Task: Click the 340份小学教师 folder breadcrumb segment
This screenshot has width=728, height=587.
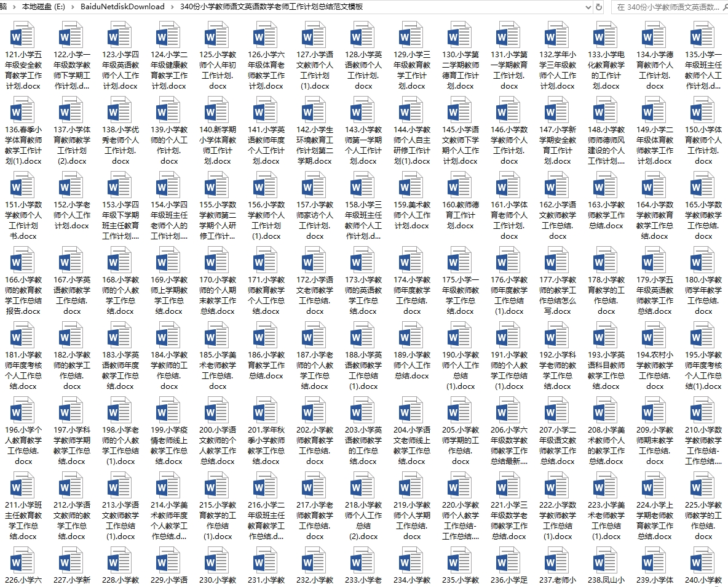Action: point(271,7)
